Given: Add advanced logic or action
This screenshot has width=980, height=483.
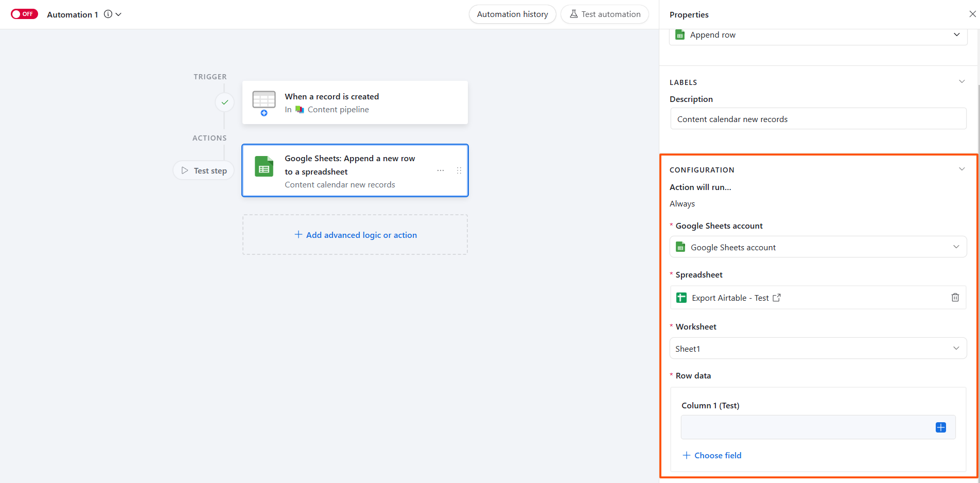Looking at the screenshot, I should click(355, 235).
